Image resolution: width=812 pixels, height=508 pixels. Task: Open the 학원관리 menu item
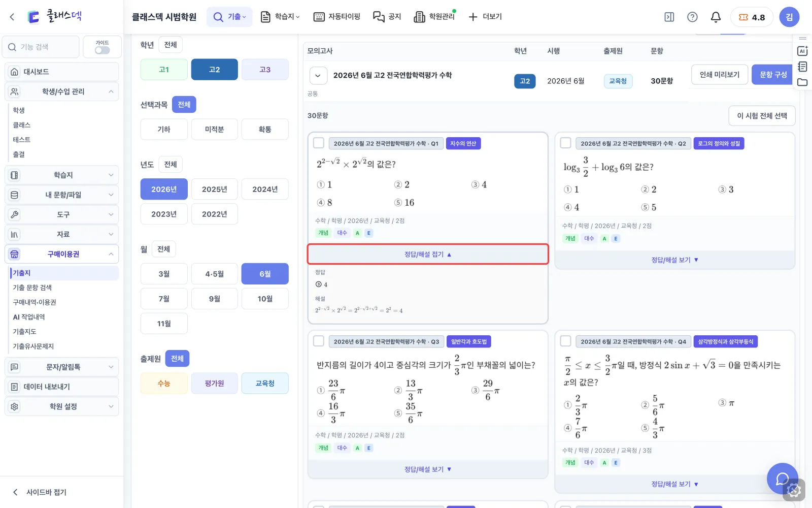[435, 17]
